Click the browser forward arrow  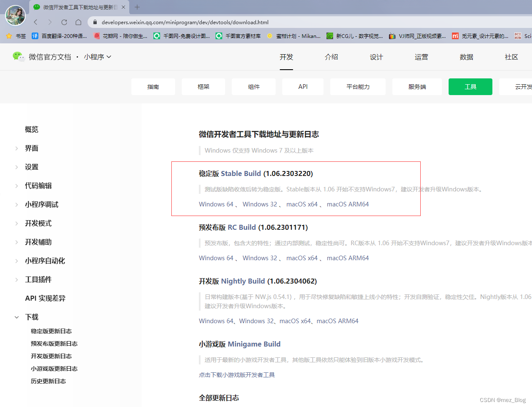click(x=50, y=22)
